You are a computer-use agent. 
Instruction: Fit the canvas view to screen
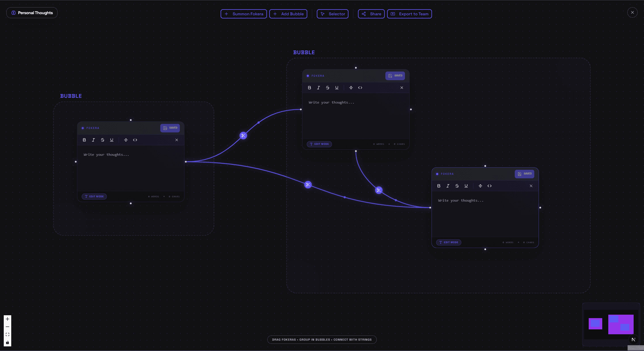(7, 335)
